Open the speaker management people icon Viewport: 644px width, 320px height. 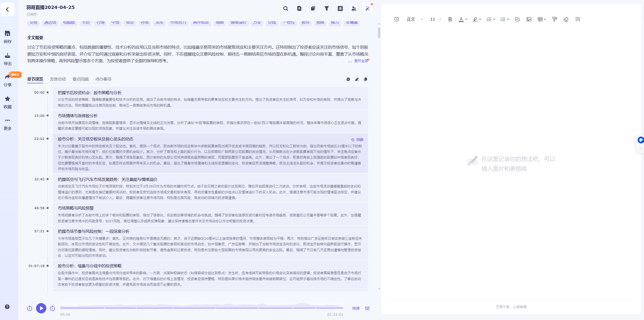tap(354, 8)
